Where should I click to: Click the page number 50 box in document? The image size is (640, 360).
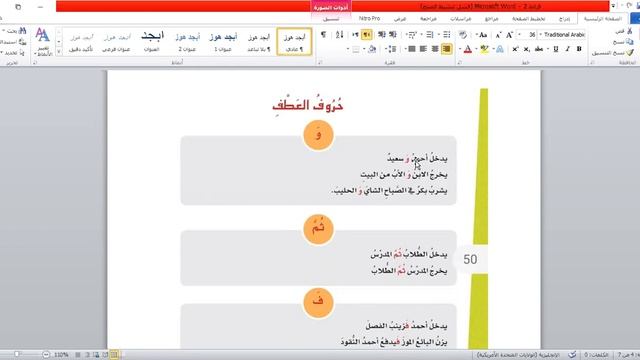(470, 259)
